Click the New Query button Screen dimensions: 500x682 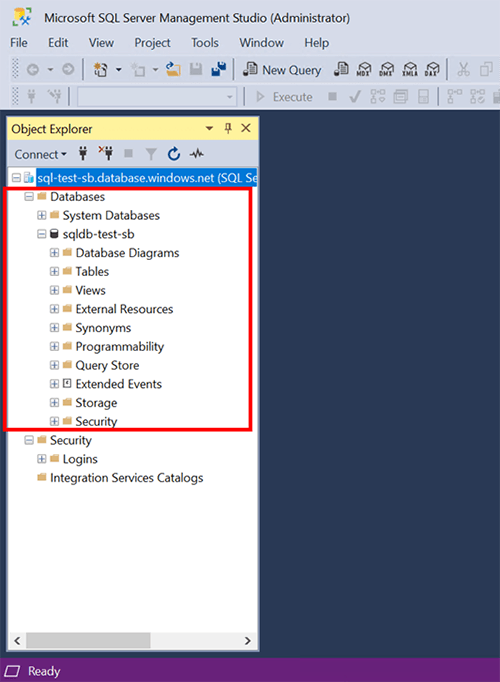[282, 70]
